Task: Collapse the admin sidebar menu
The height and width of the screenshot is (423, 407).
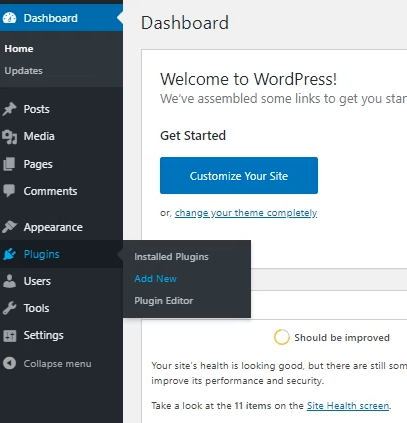Action: [x=47, y=363]
